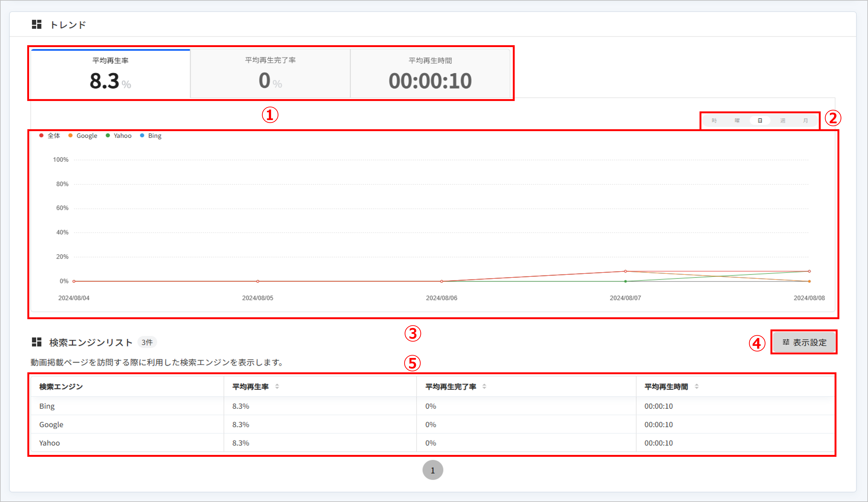Sort table by 平均再生完了率 column arrows
Screen dimensions: 868x502
tap(484, 387)
